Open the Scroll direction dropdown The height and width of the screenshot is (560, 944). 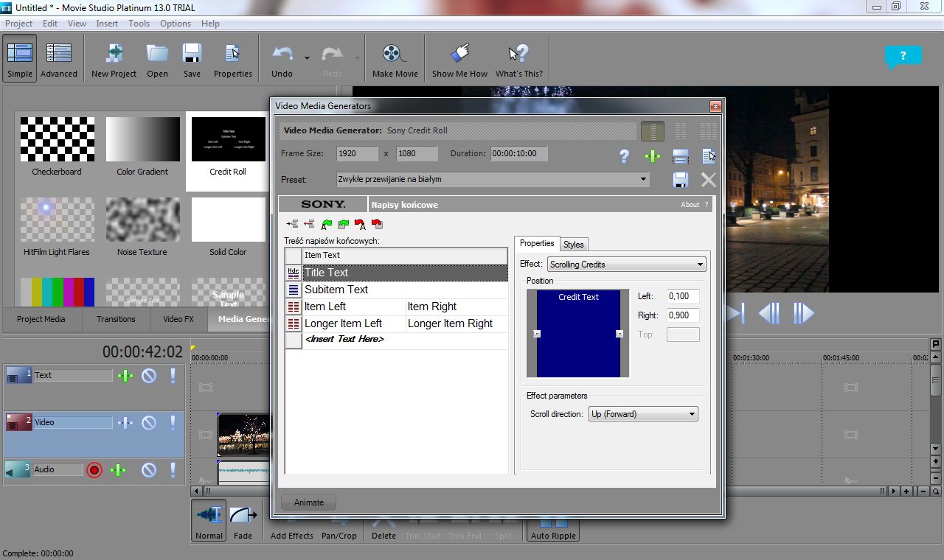(643, 414)
